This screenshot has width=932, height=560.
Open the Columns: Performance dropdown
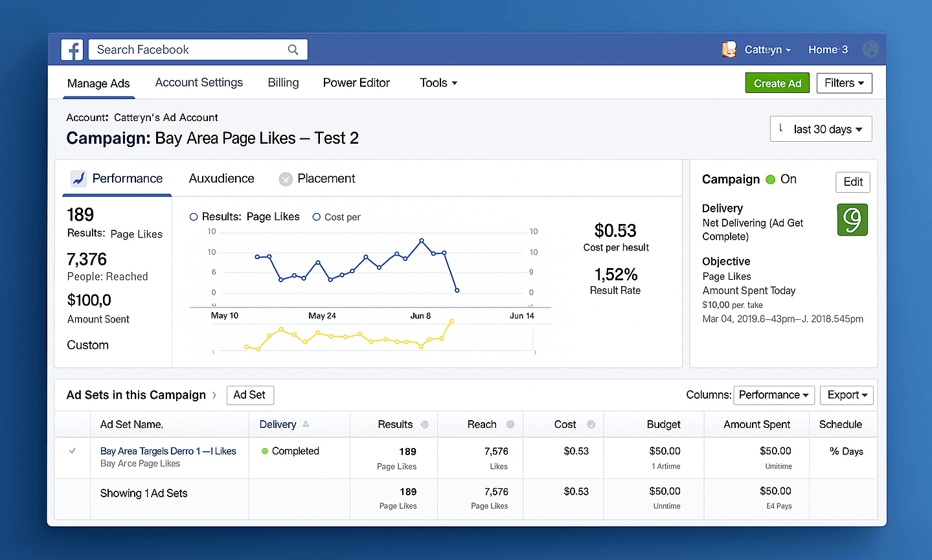[774, 395]
